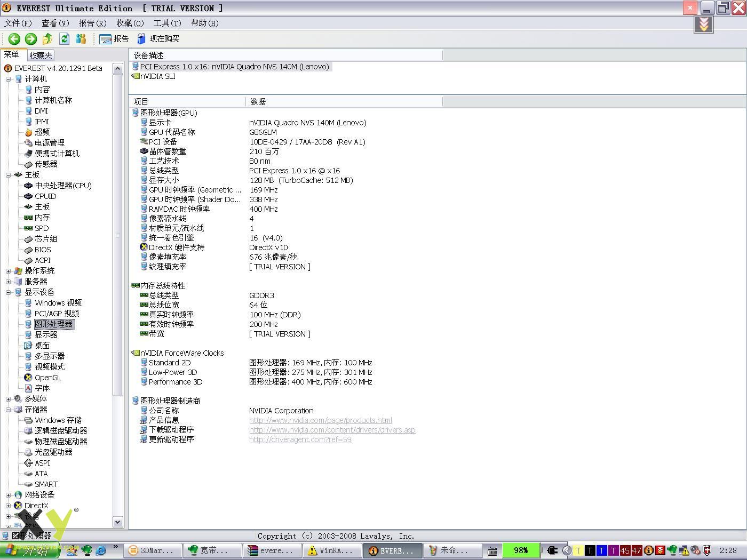Select the 超频 overclock item
The image size is (747, 560).
pos(42,132)
